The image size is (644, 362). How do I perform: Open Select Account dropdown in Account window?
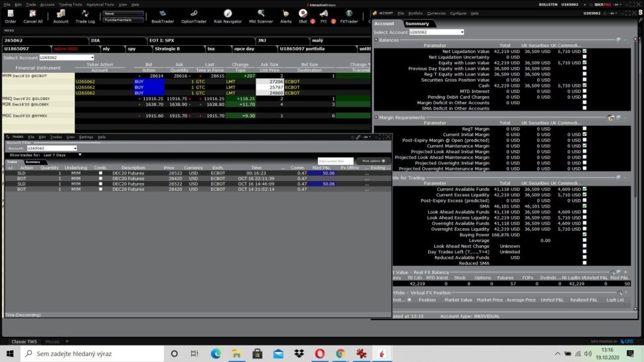point(436,32)
